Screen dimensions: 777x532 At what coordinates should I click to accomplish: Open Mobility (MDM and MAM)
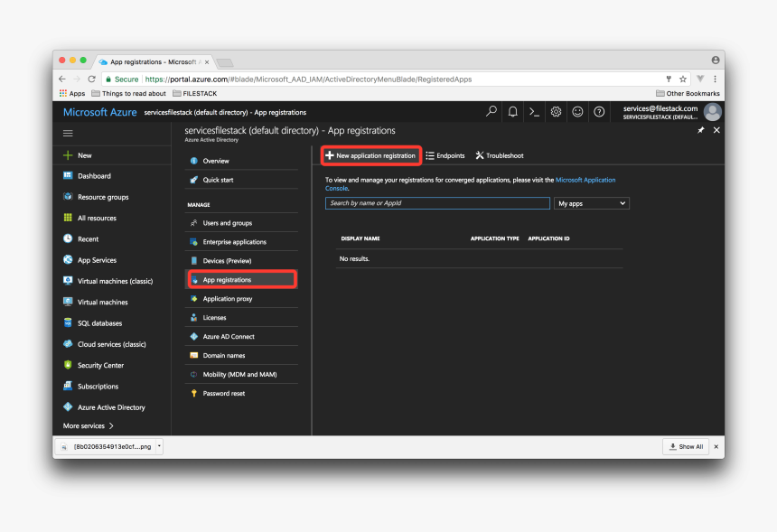point(241,375)
